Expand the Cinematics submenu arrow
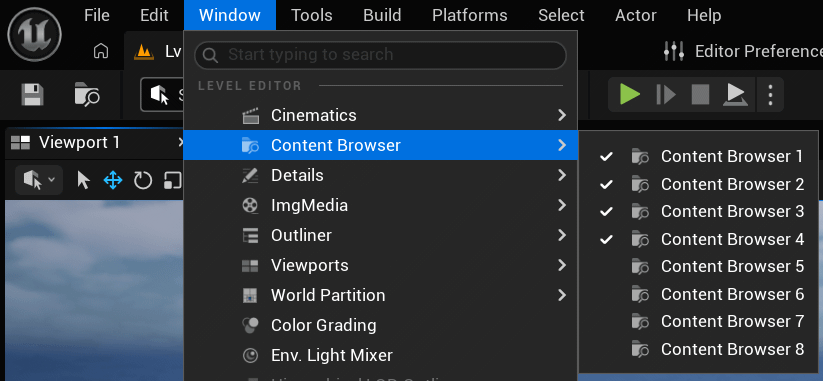Viewport: 823px width, 381px height. (562, 115)
